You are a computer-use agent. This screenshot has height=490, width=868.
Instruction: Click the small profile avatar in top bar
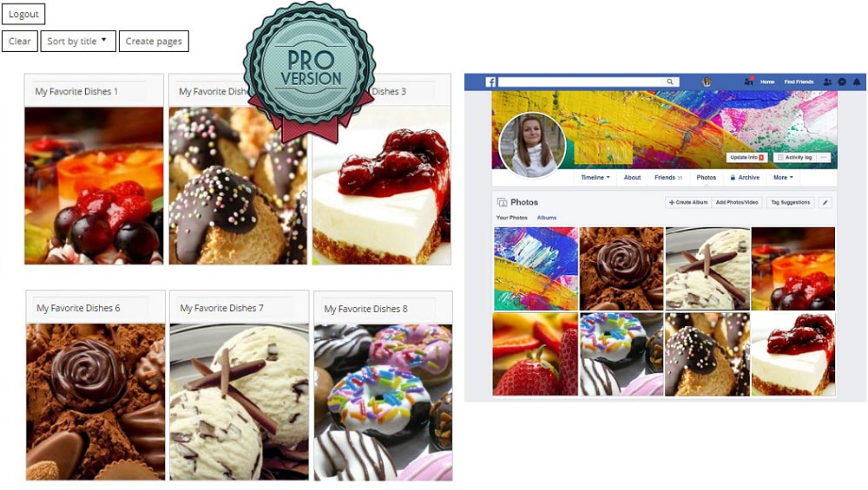707,82
